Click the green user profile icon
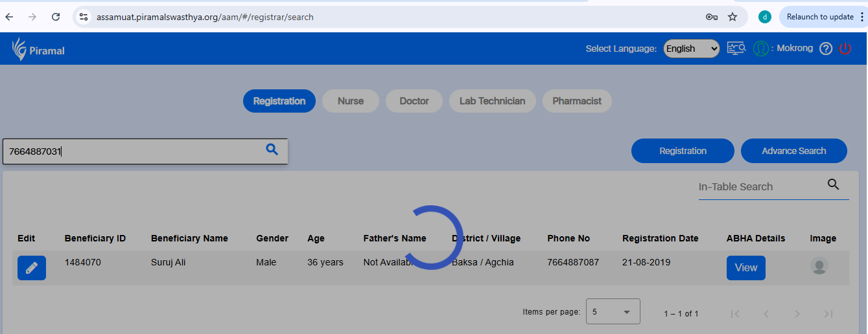 click(760, 49)
